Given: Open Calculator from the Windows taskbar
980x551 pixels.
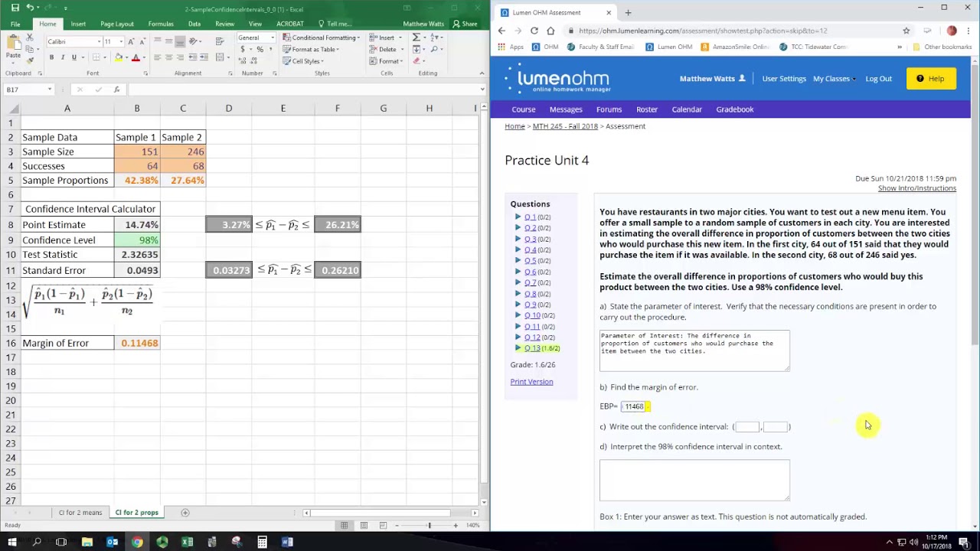Looking at the screenshot, I should pyautogui.click(x=262, y=542).
